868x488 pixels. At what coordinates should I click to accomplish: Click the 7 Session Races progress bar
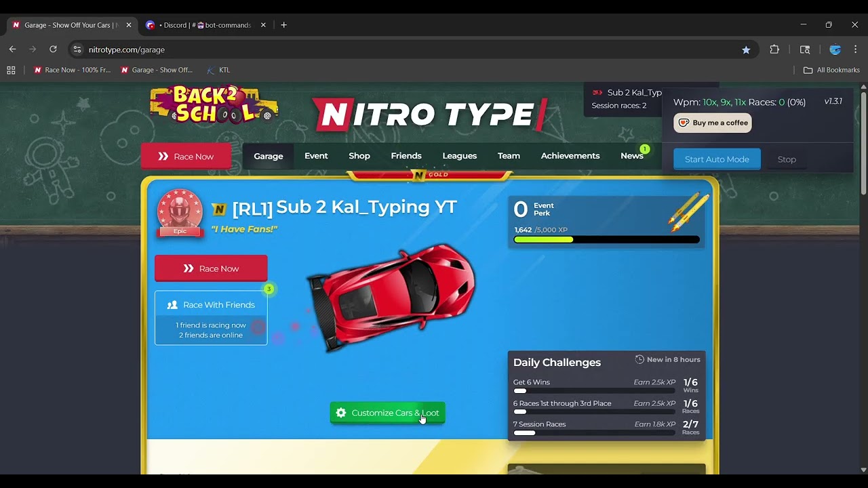594,433
